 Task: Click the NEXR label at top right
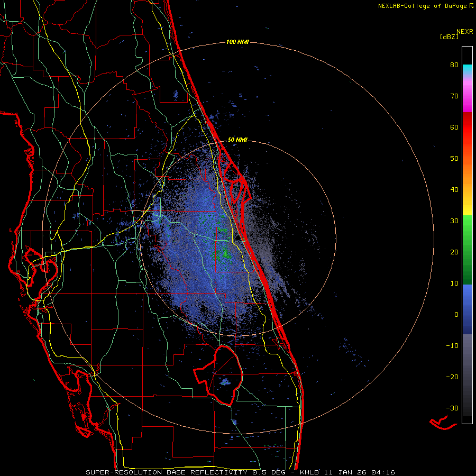tap(465, 32)
